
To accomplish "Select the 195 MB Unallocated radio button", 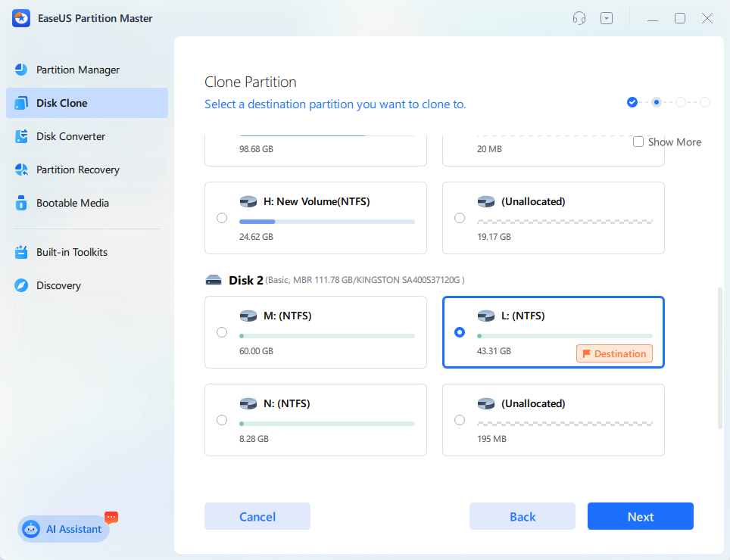I will coord(460,420).
